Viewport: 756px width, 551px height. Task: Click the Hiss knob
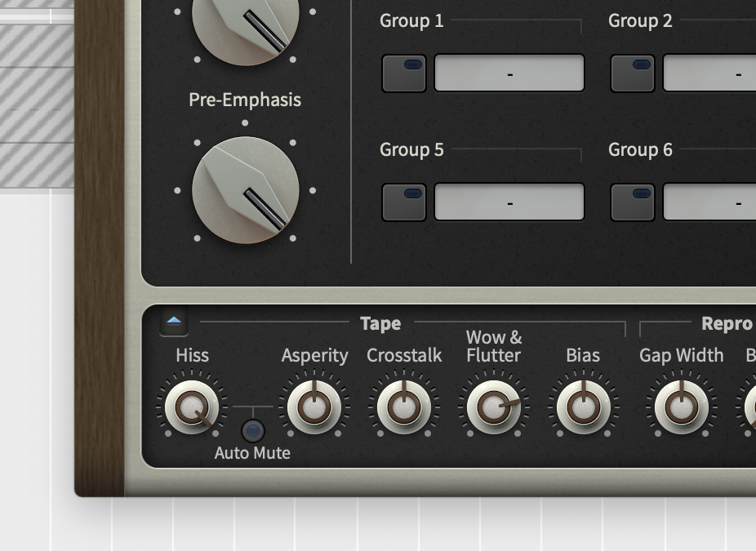(x=192, y=407)
